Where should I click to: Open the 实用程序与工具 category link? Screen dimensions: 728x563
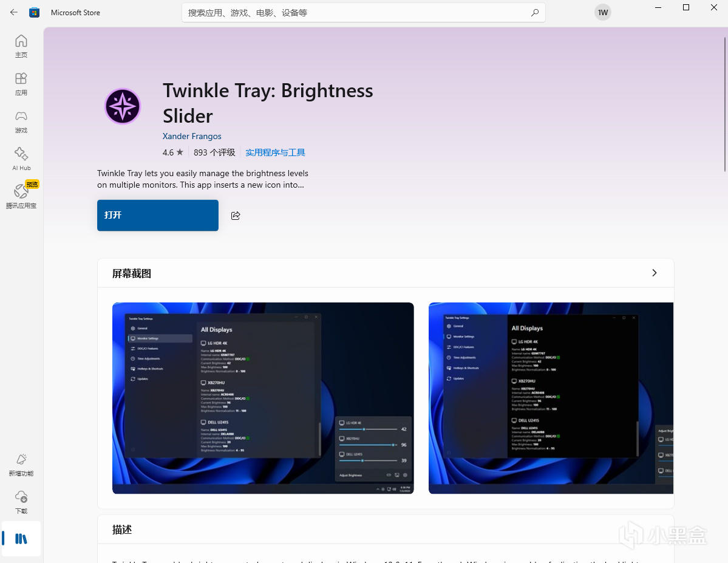[x=275, y=152]
